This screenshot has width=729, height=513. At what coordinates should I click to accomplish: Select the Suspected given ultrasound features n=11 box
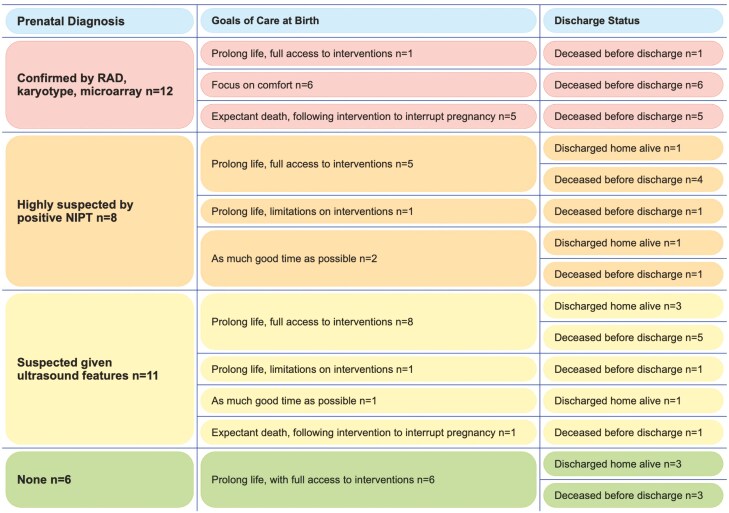(x=98, y=369)
